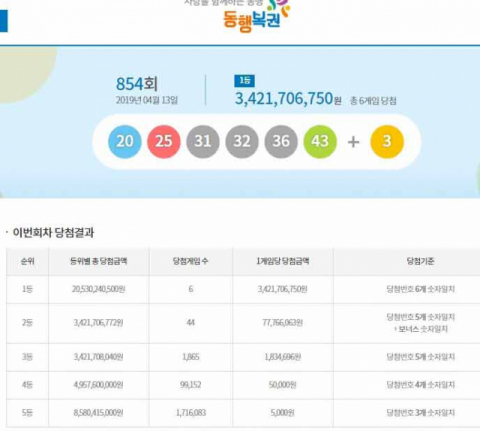Image resolution: width=480 pixels, height=431 pixels.
Task: Click the total 3,421,706,772원 cell
Action: pos(99,323)
